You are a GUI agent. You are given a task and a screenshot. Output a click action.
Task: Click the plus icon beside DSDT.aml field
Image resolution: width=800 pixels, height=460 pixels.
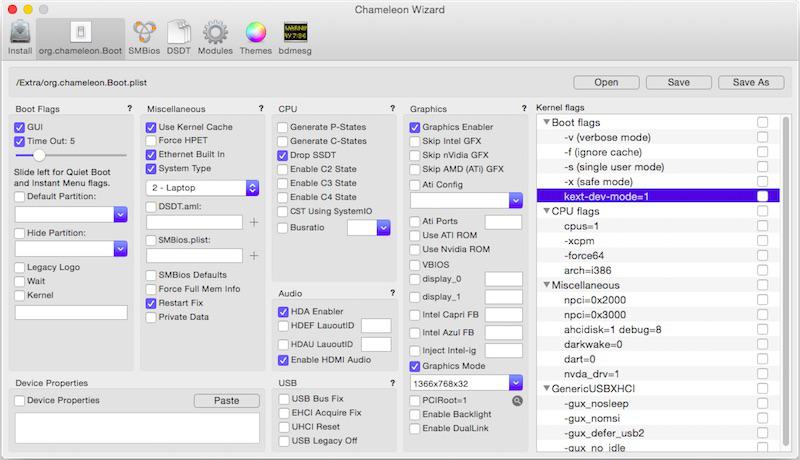254,222
